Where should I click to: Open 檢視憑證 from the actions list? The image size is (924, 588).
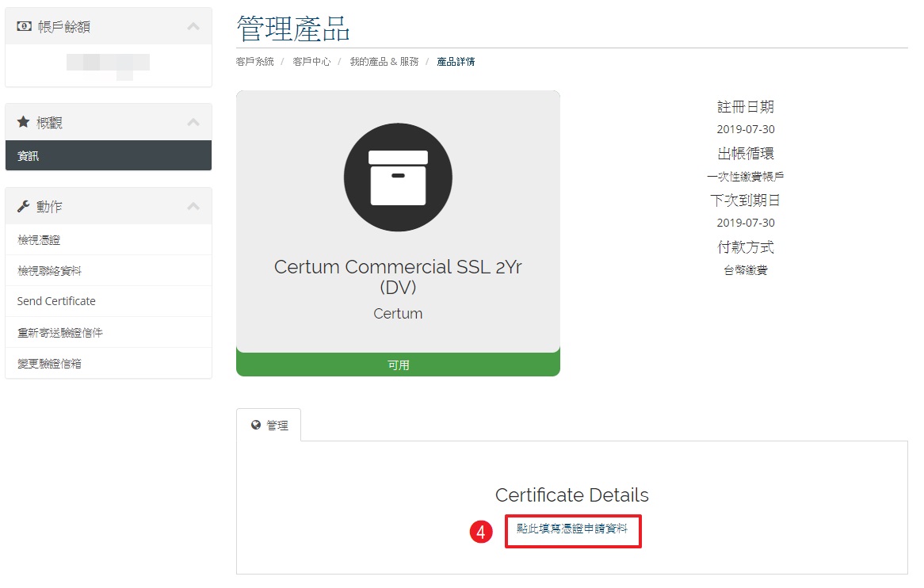(109, 240)
